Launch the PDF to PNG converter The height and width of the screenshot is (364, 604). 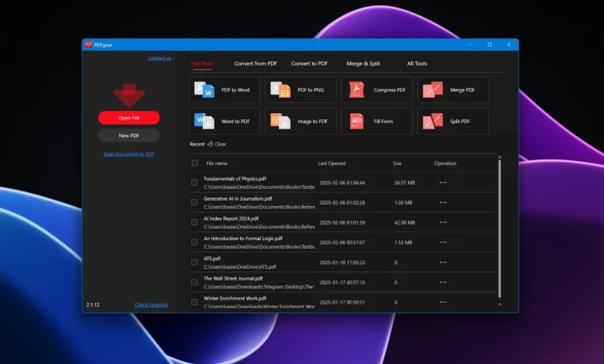pos(300,90)
